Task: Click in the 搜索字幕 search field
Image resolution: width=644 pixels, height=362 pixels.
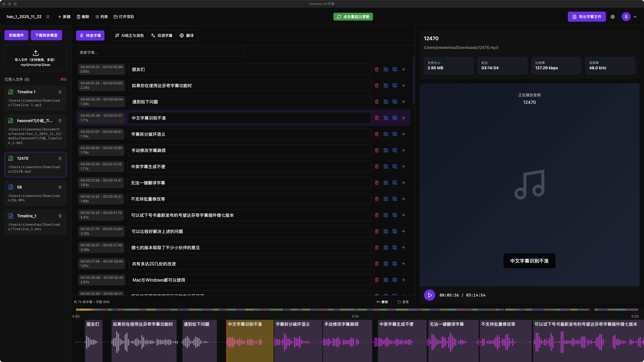Action: click(x=159, y=53)
